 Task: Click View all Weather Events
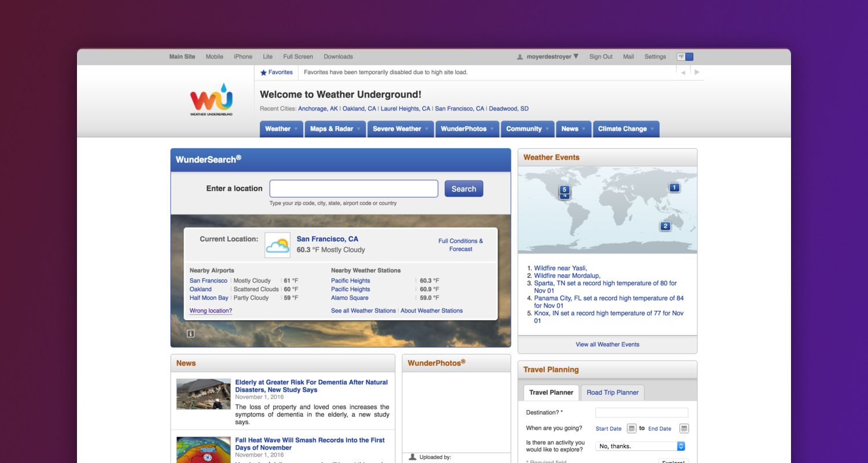pos(608,344)
